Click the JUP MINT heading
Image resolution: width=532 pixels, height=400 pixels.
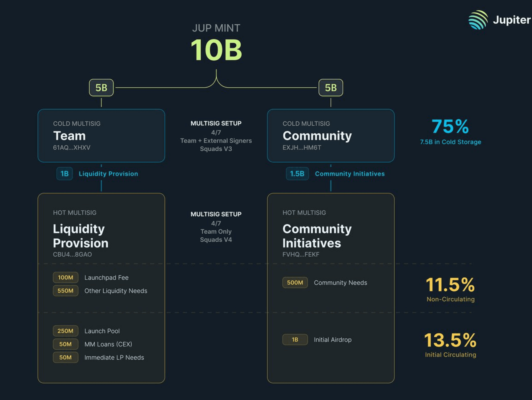click(216, 28)
